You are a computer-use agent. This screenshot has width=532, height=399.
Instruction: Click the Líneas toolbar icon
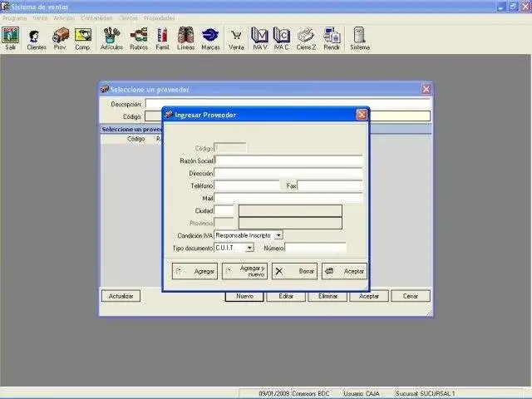point(185,39)
